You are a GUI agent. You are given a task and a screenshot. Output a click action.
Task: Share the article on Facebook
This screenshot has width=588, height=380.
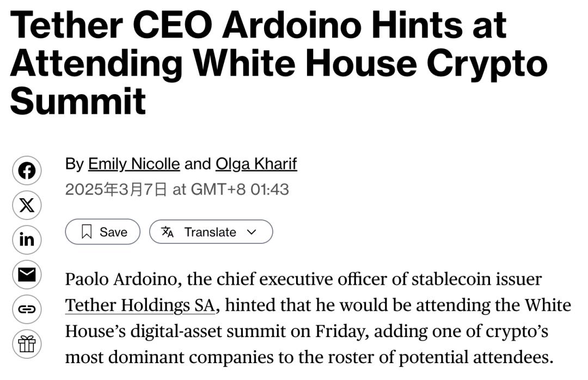(27, 171)
